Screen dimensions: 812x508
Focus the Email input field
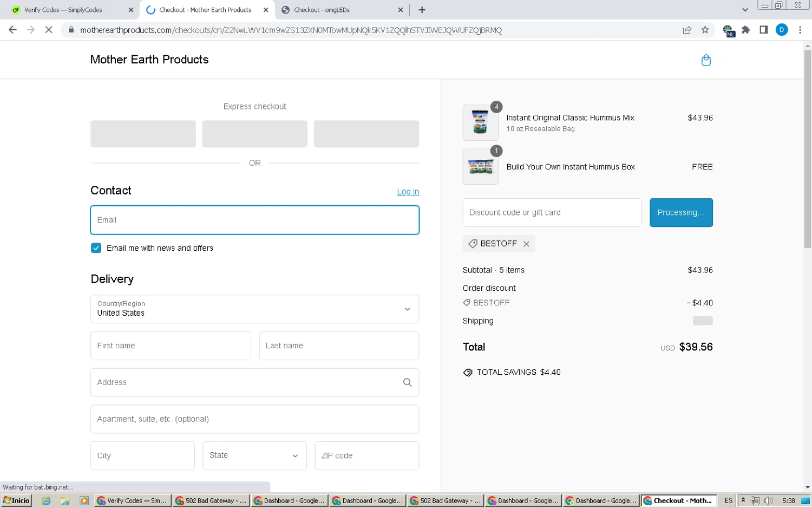coord(254,220)
